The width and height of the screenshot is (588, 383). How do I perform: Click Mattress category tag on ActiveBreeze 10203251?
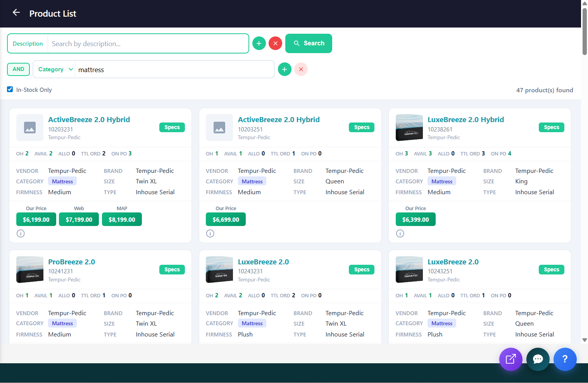(252, 181)
